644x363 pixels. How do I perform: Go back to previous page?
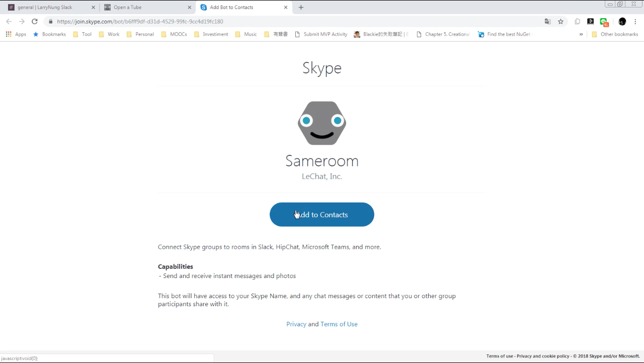pyautogui.click(x=9, y=22)
